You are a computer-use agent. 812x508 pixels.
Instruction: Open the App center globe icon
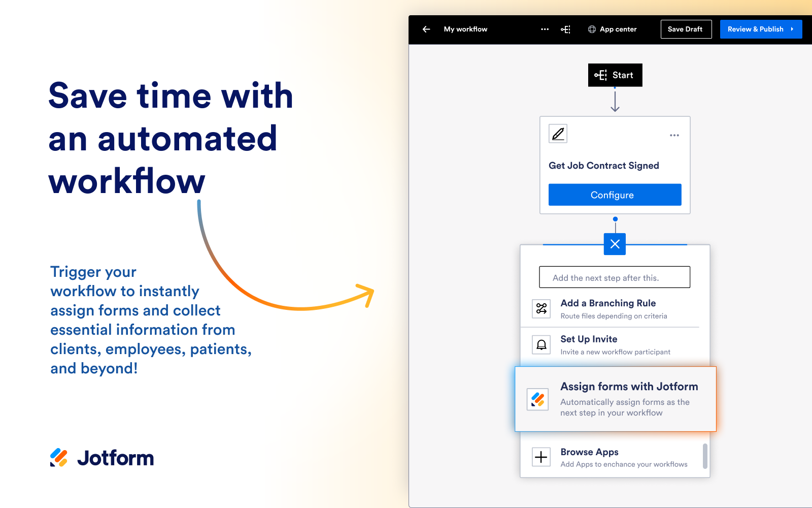[x=591, y=29]
